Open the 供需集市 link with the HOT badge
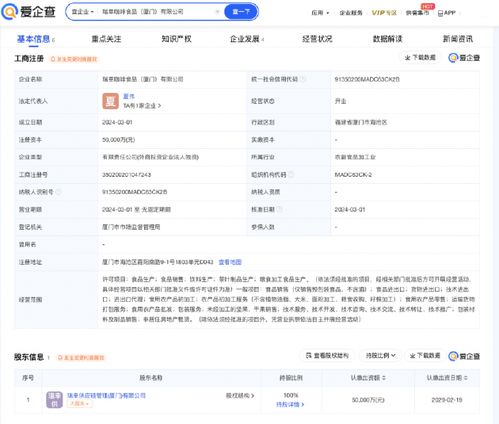 (417, 13)
